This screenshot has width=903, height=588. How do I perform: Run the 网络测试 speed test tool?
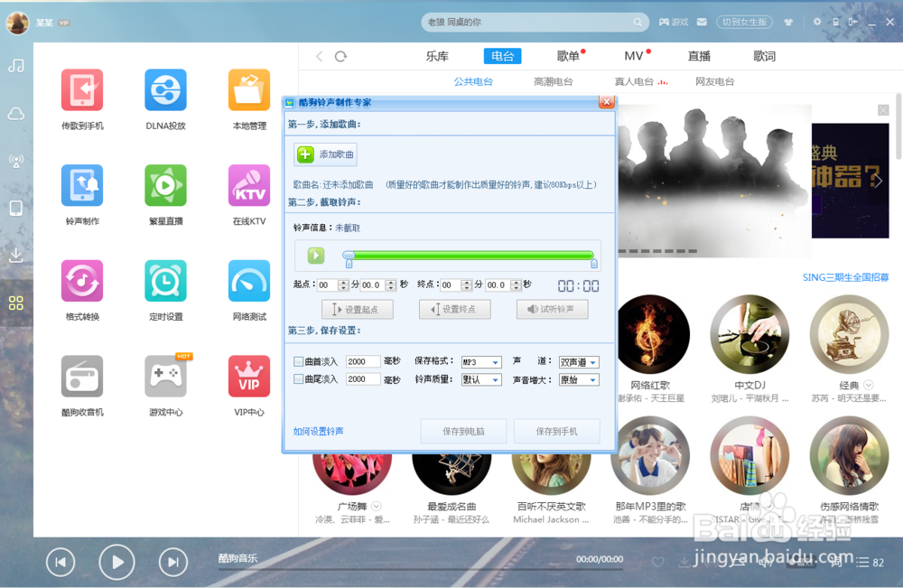coord(249,281)
